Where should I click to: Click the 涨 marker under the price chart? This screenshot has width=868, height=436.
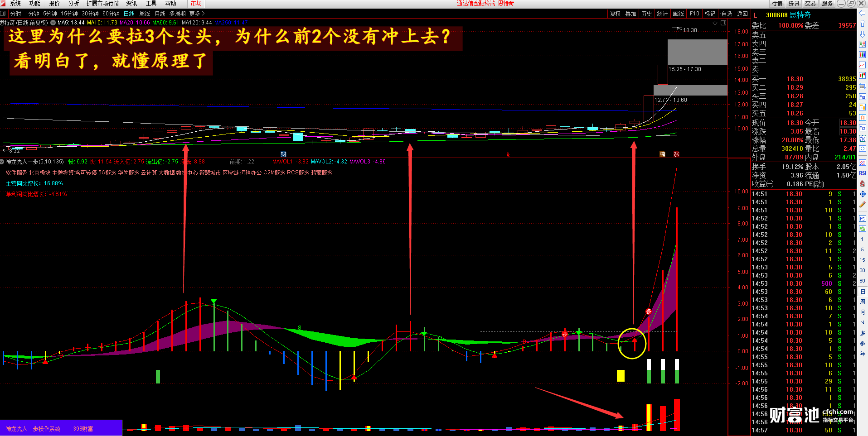(676, 154)
